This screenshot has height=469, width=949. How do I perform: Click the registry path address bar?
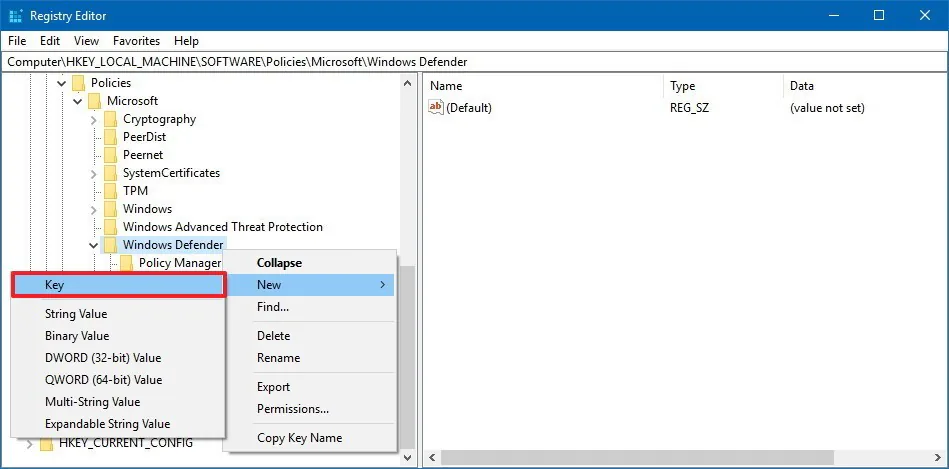[x=474, y=62]
